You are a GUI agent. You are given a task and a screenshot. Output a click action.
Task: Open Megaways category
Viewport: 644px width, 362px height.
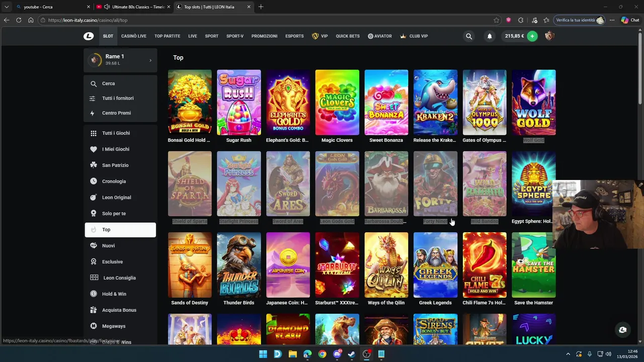pos(120,326)
